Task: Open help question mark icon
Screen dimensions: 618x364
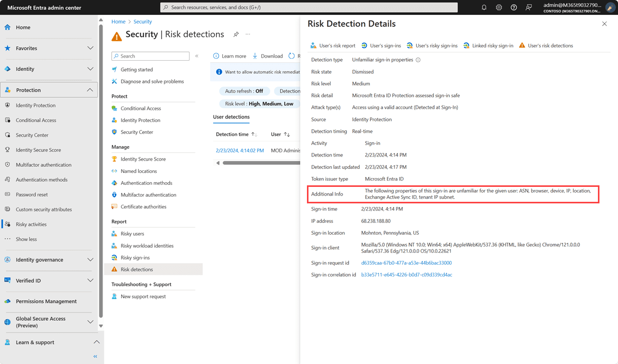Action: (514, 7)
